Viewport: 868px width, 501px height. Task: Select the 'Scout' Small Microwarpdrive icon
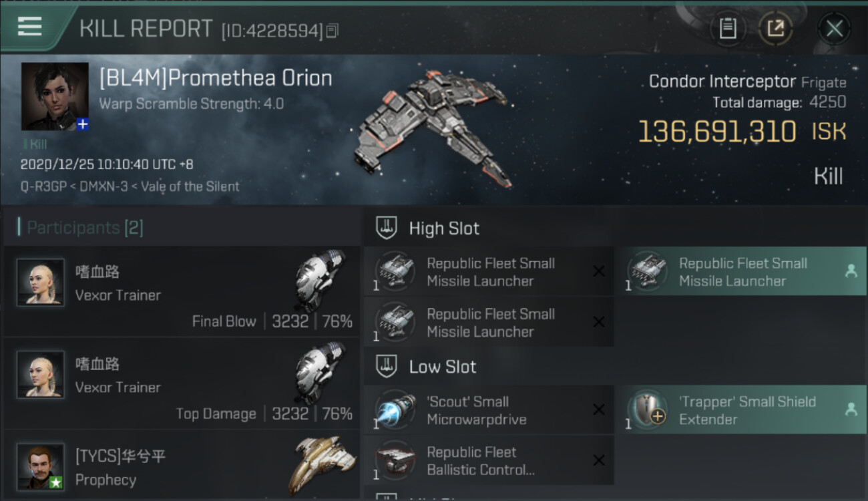(395, 410)
